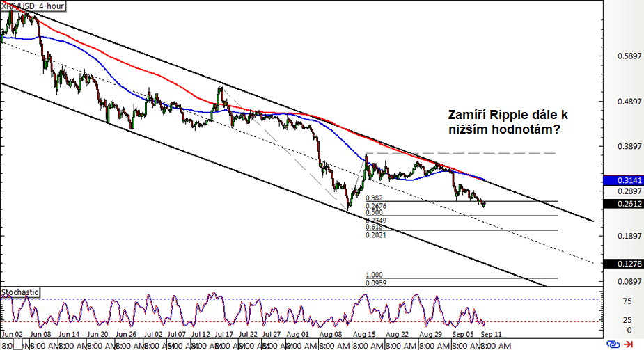Click the Aug 22 date label
Screen dimensions: 644x350
tap(397, 335)
